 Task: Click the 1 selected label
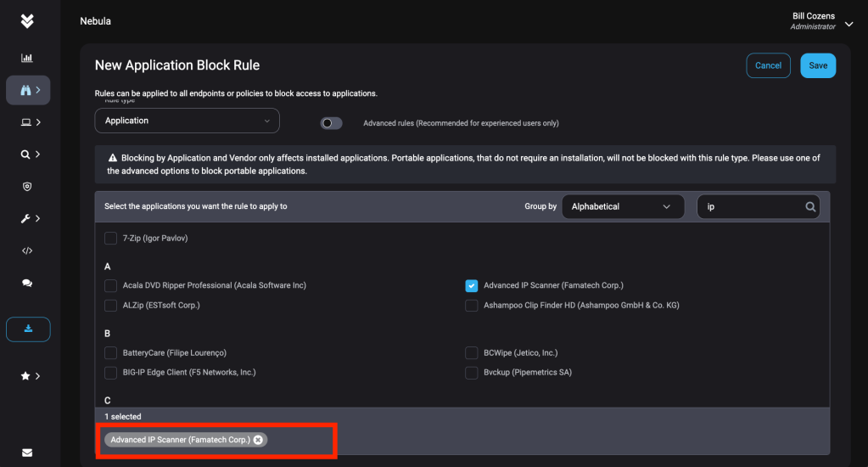click(x=123, y=417)
